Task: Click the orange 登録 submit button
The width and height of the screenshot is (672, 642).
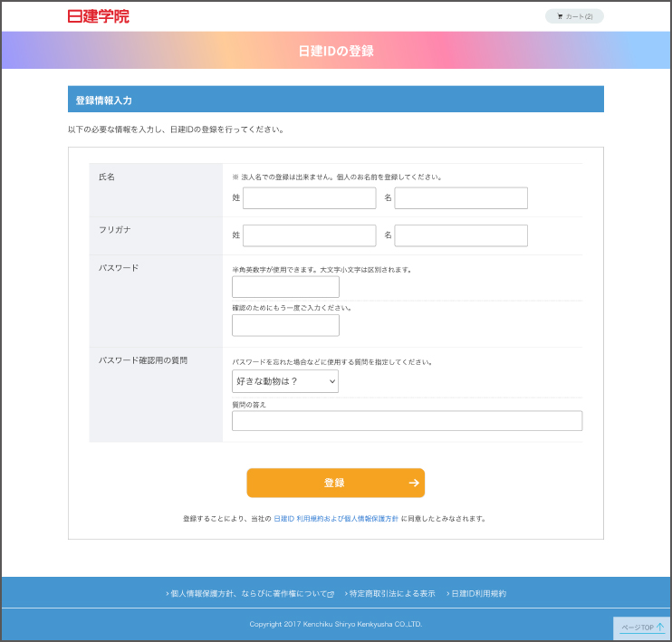Action: (336, 483)
